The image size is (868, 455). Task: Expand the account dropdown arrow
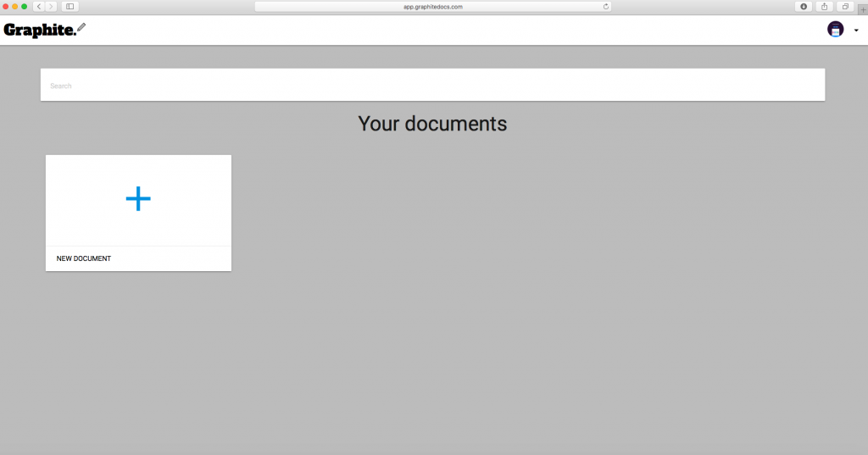[x=856, y=31]
